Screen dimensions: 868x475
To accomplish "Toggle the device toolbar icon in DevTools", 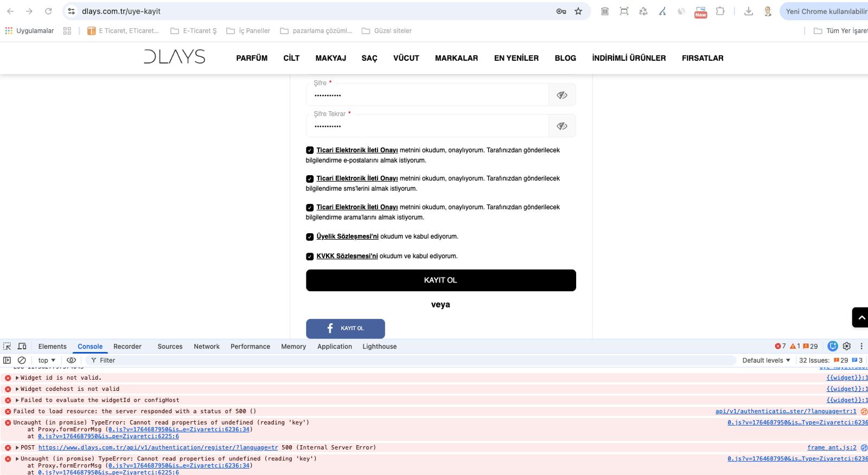I will tap(22, 346).
